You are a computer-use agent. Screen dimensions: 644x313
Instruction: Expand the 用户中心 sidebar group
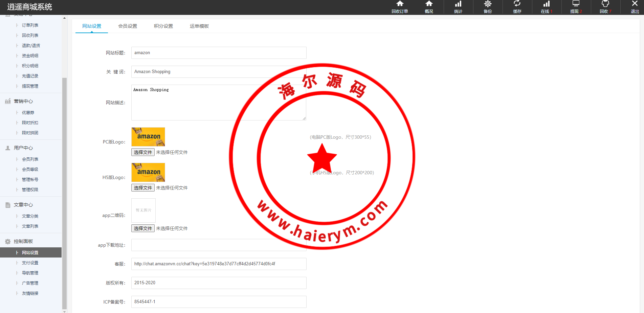[x=23, y=148]
